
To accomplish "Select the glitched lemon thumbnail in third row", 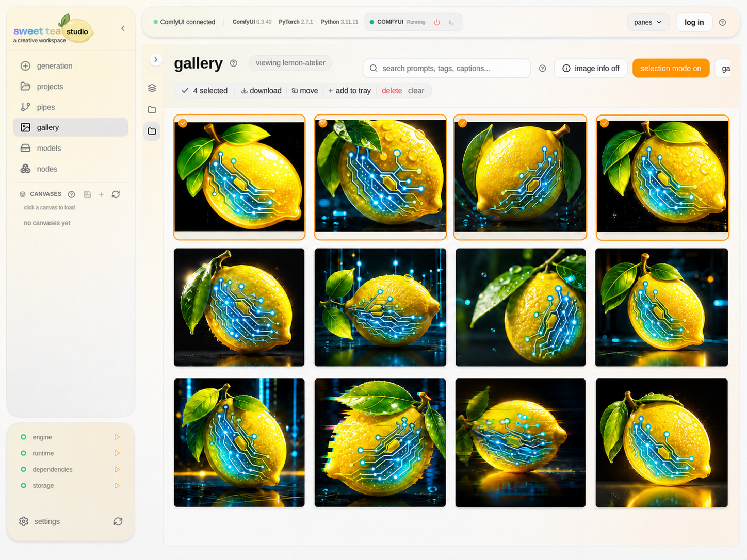I will [380, 443].
